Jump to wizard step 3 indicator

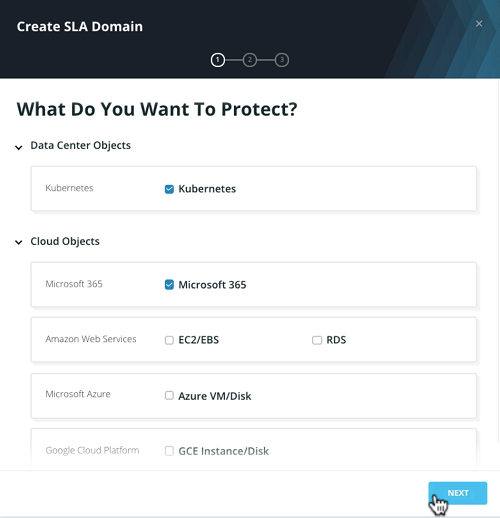click(282, 60)
